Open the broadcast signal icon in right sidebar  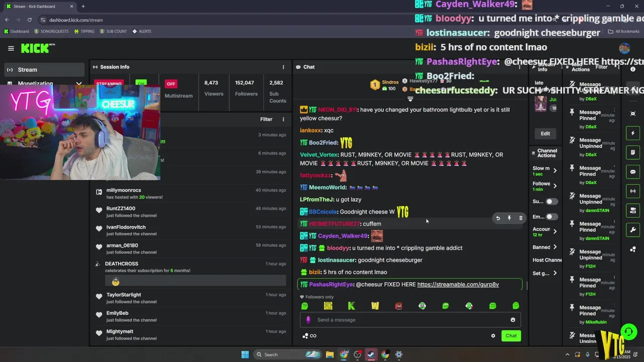tap(633, 191)
